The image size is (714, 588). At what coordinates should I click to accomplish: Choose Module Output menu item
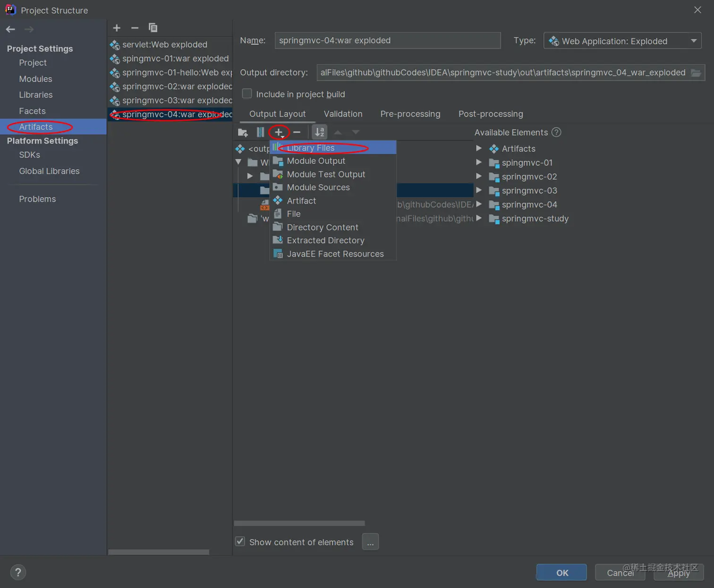[x=333, y=161]
